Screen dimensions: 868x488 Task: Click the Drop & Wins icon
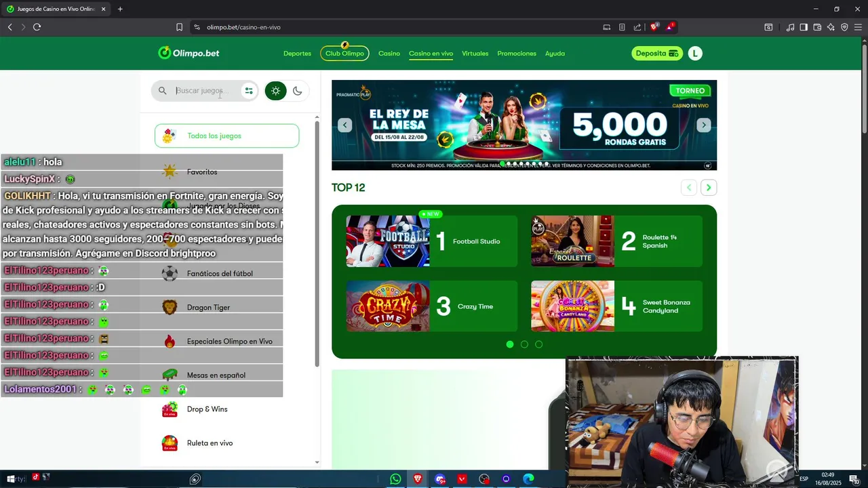[x=170, y=409]
